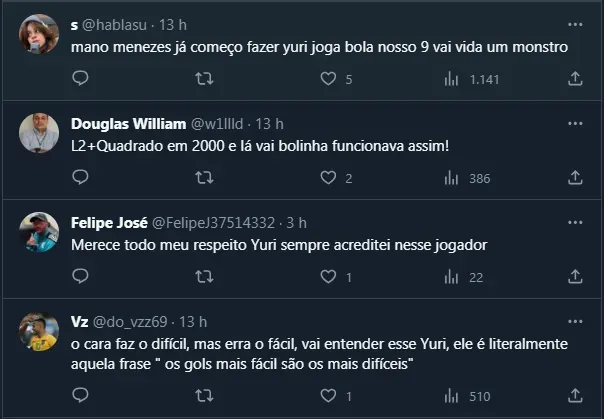
Task: Open the @FelipeJ37514332 handle link
Action: 215,222
